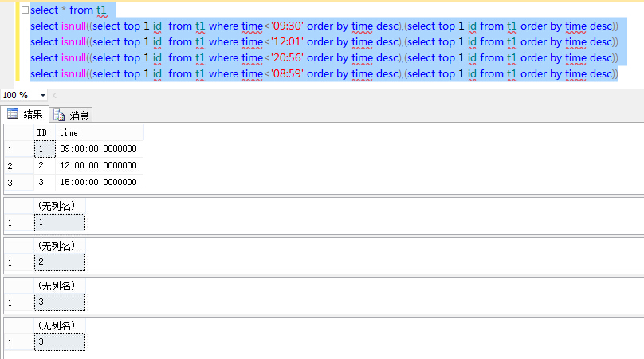The width and height of the screenshot is (644, 359).
Task: Open the 100 % zoom dropdown
Action: [42, 96]
